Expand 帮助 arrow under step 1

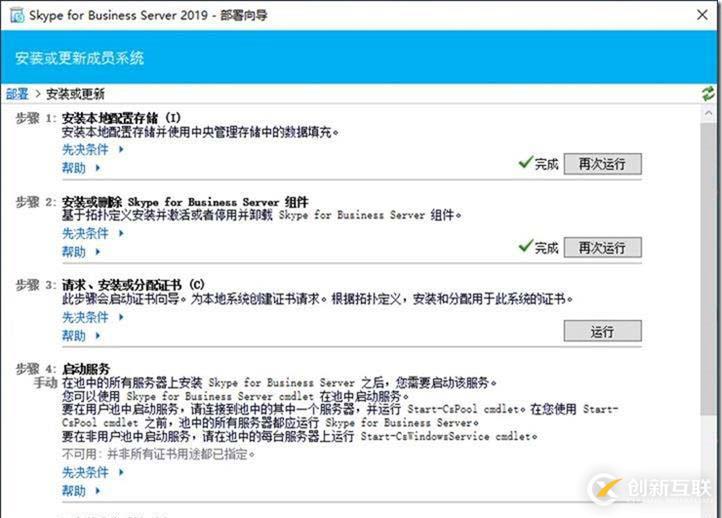98,168
